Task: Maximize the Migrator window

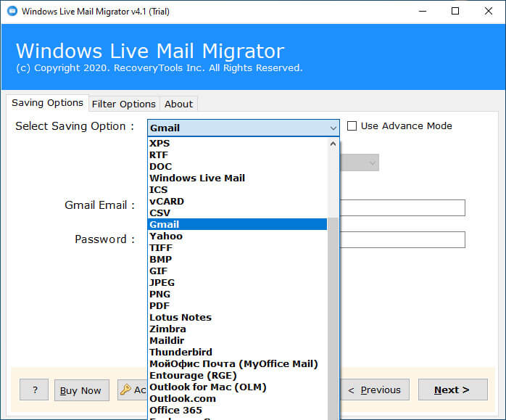Action: (455, 12)
